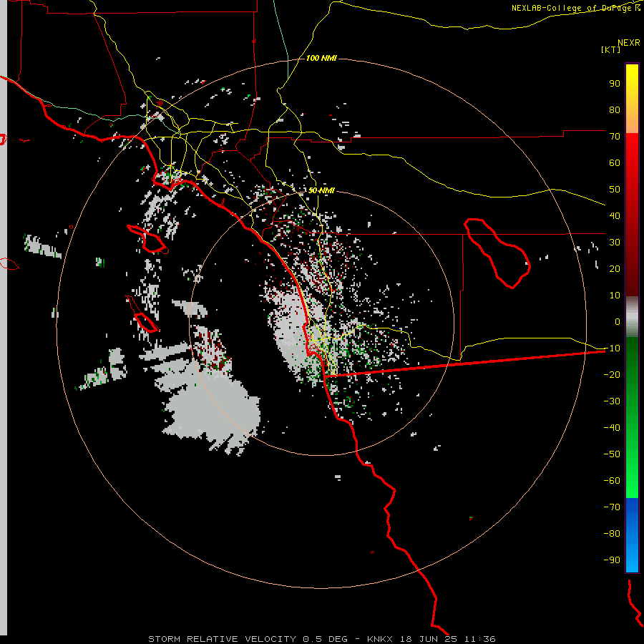Click the gray zero-velocity band on the color bar

tap(632, 317)
